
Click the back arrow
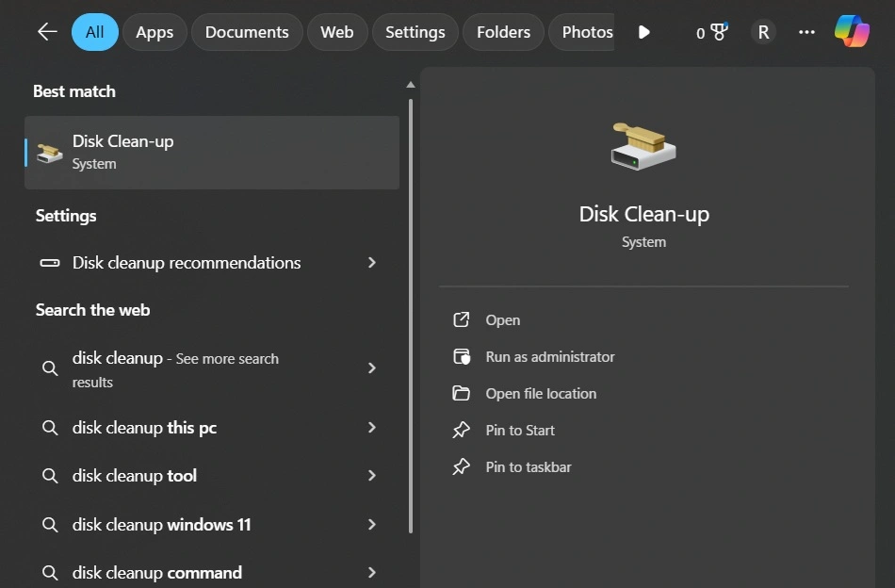46,32
